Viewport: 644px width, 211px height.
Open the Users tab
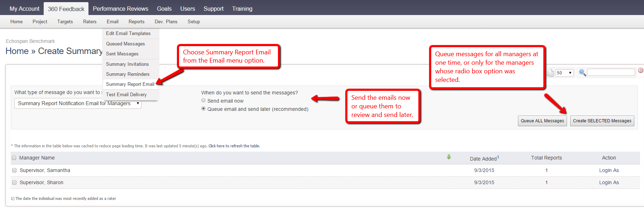click(188, 9)
